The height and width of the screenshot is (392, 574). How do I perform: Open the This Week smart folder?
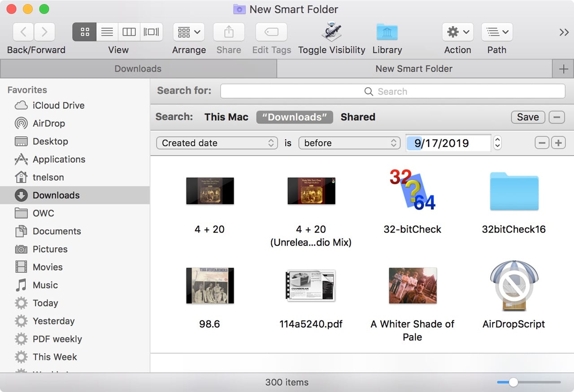coord(75,357)
